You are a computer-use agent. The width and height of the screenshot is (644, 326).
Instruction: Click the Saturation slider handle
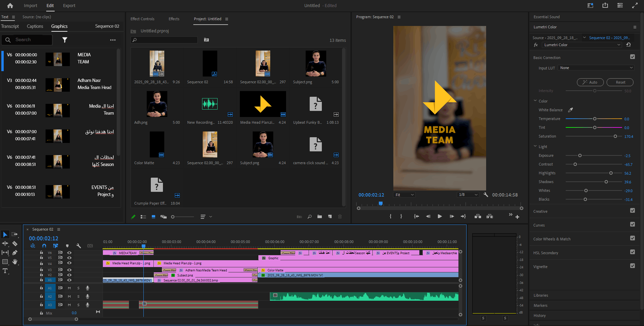[615, 136]
